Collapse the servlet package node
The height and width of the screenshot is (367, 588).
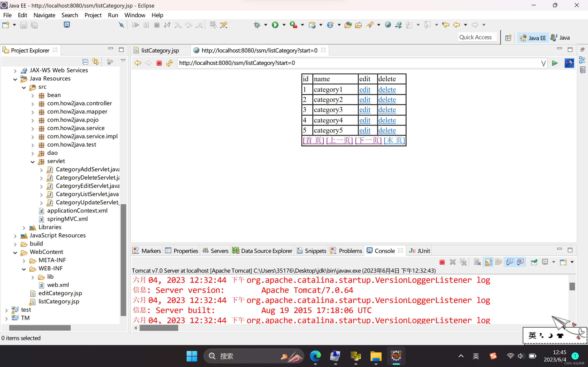pyautogui.click(x=32, y=161)
